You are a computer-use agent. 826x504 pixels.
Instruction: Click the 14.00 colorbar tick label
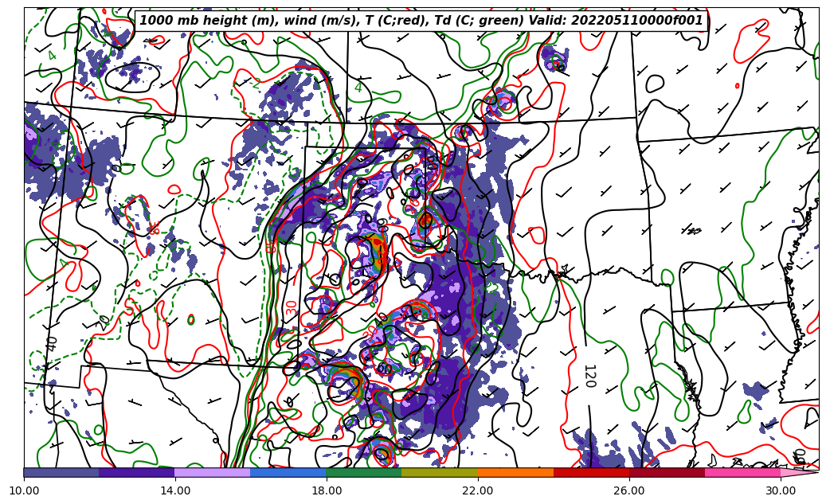175,490
